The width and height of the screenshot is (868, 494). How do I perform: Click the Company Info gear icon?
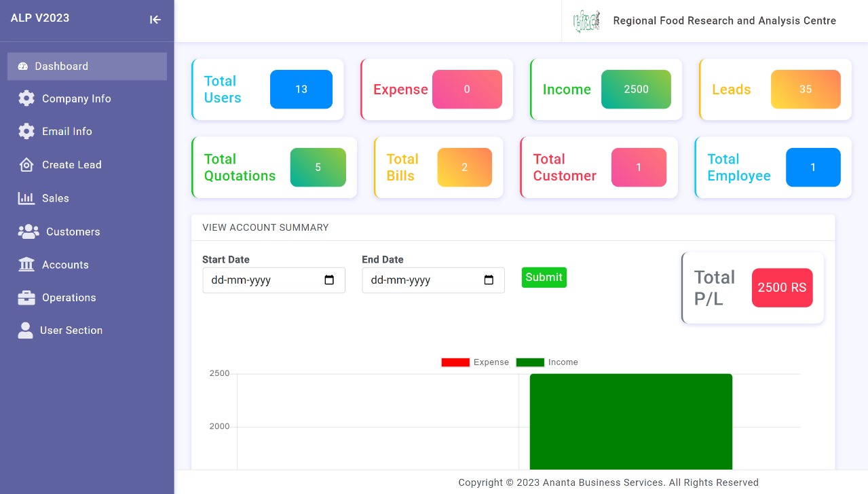click(x=26, y=98)
